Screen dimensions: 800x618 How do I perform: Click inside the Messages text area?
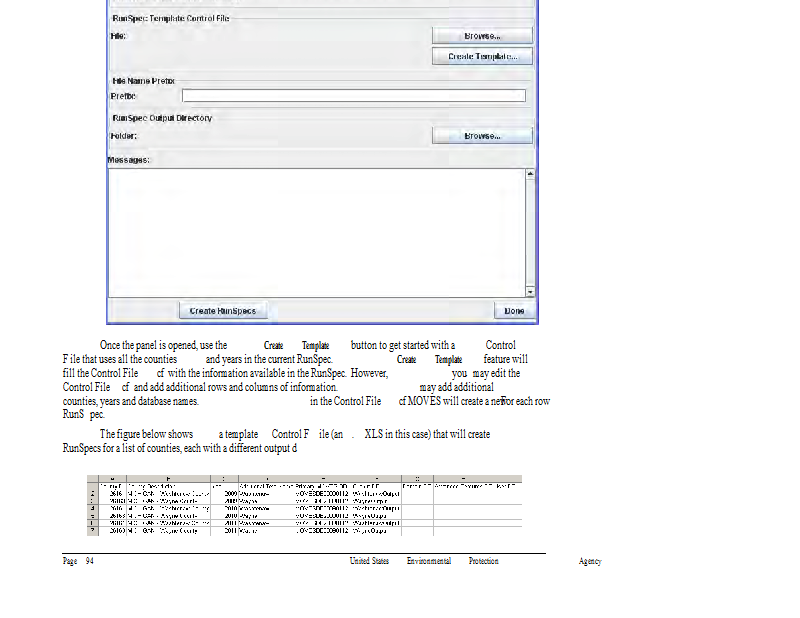pyautogui.click(x=316, y=232)
